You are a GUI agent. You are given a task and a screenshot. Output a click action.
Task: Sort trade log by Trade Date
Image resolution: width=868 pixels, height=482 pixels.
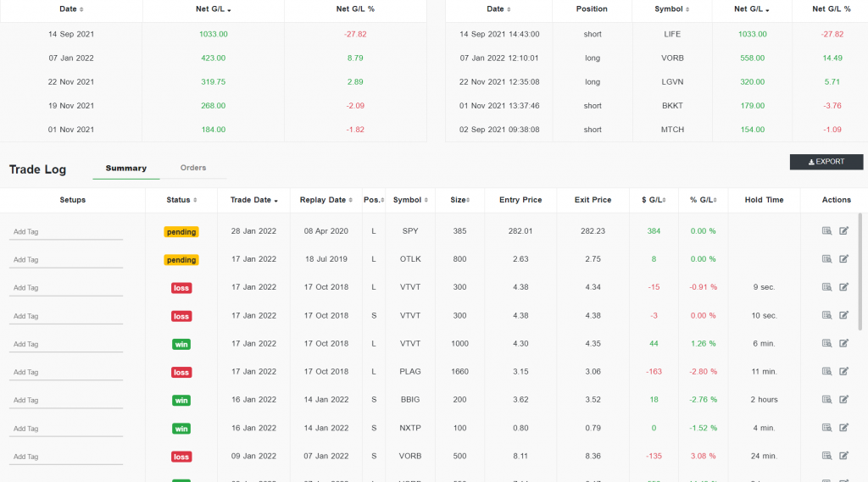tap(253, 200)
